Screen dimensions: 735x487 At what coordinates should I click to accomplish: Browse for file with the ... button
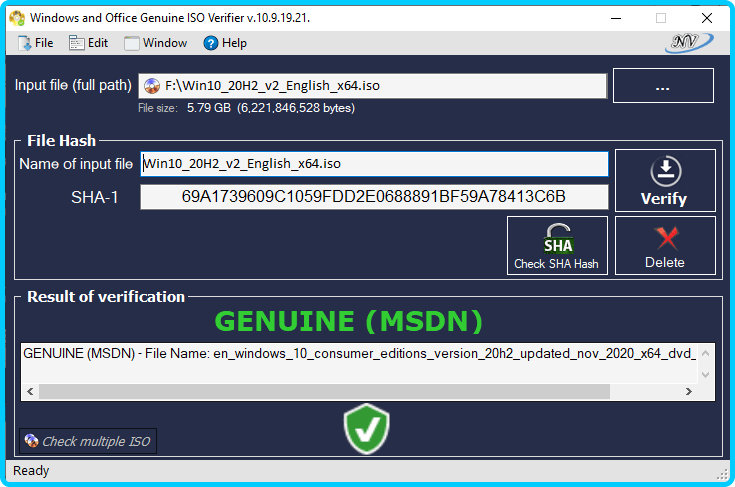coord(663,86)
